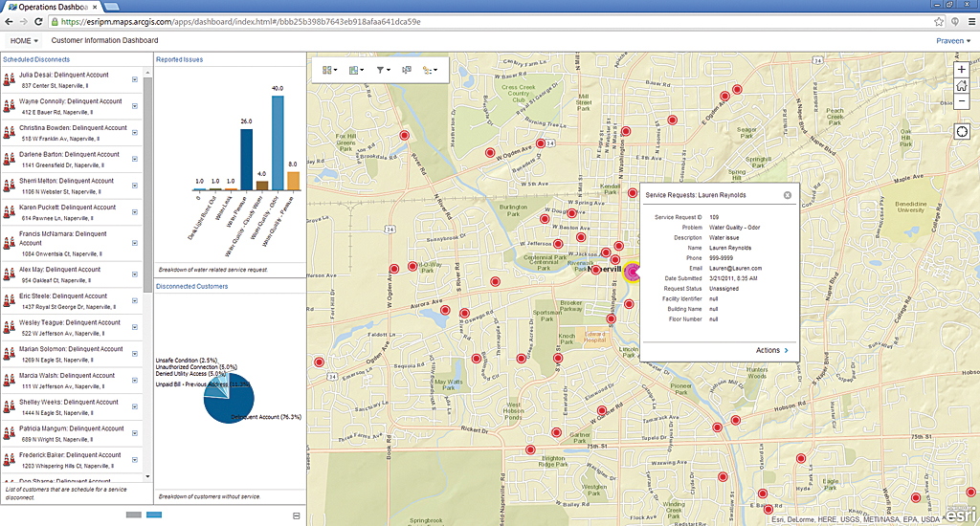This screenshot has height=526, width=980.
Task: Open the map widgets grid tool
Action: [x=329, y=70]
